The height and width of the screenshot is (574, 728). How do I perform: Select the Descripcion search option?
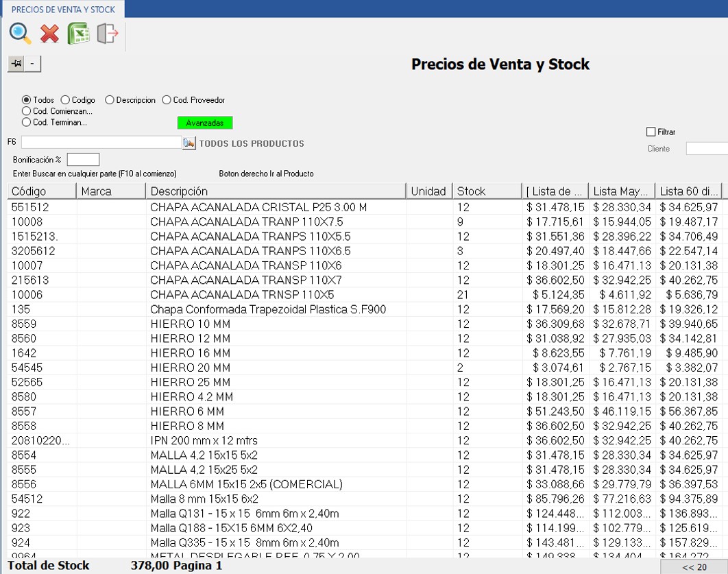(x=110, y=100)
